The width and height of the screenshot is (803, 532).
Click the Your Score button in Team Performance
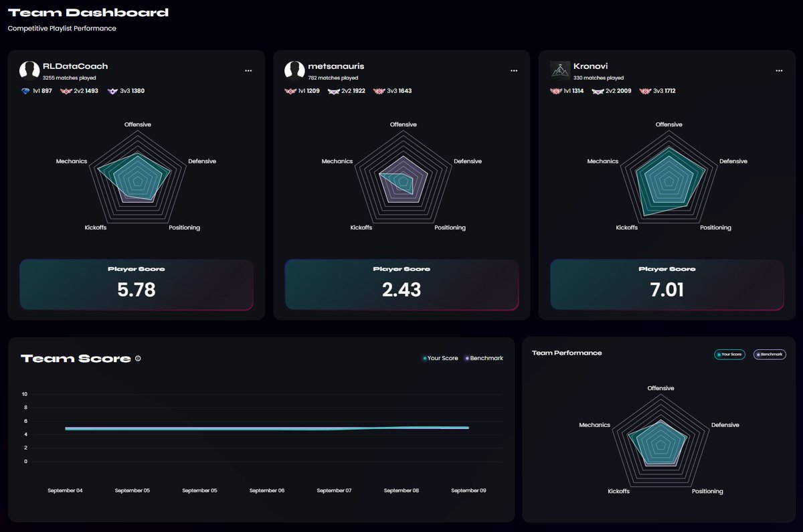point(729,354)
